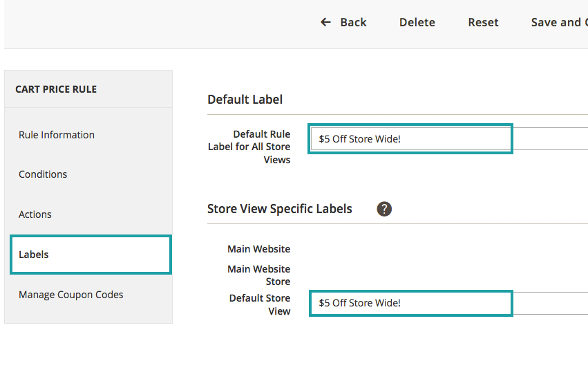Click the back arrow icon
Image resolution: width=588 pixels, height=377 pixels.
coord(326,22)
